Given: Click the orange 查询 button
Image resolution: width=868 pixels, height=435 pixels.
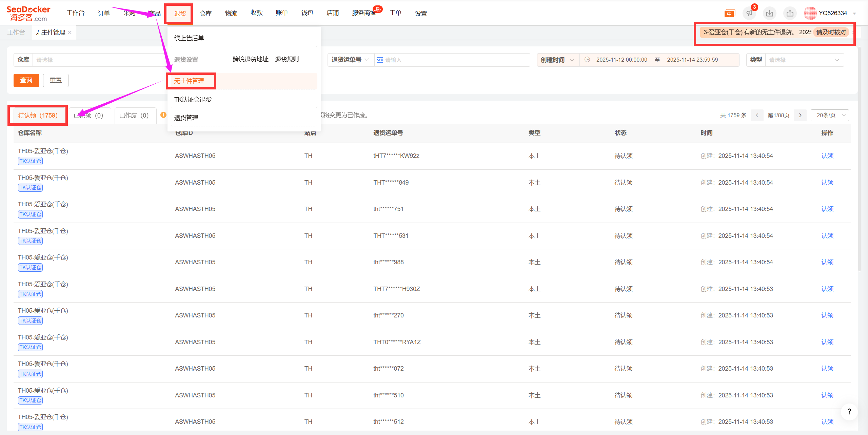Looking at the screenshot, I should pyautogui.click(x=26, y=80).
